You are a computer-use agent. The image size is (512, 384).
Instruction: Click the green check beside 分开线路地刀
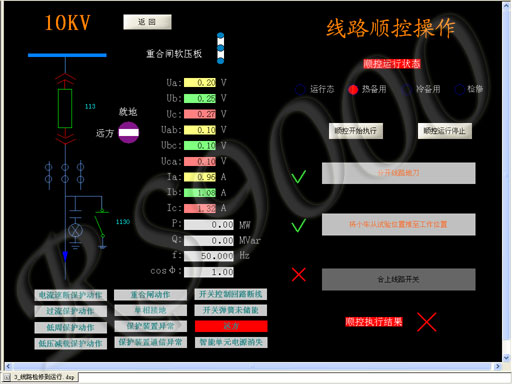point(299,177)
